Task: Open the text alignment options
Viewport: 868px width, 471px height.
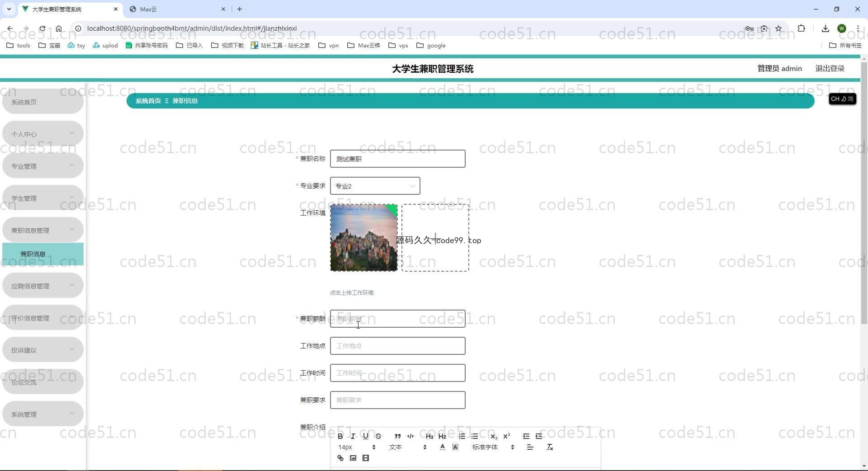Action: pyautogui.click(x=530, y=447)
